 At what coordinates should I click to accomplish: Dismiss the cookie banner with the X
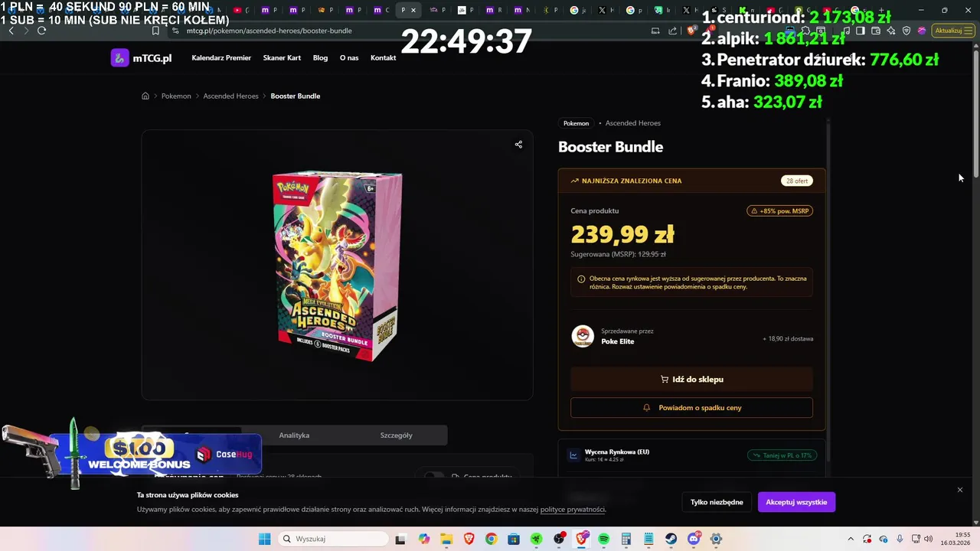click(960, 490)
